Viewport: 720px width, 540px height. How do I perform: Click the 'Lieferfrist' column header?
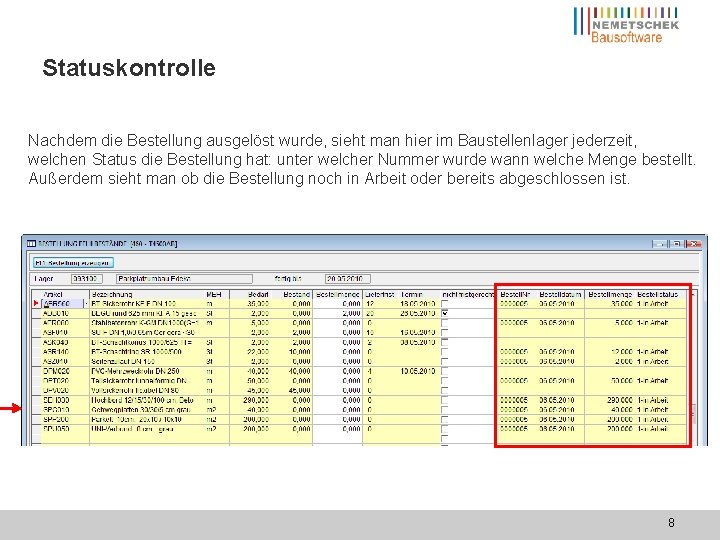coord(381,294)
